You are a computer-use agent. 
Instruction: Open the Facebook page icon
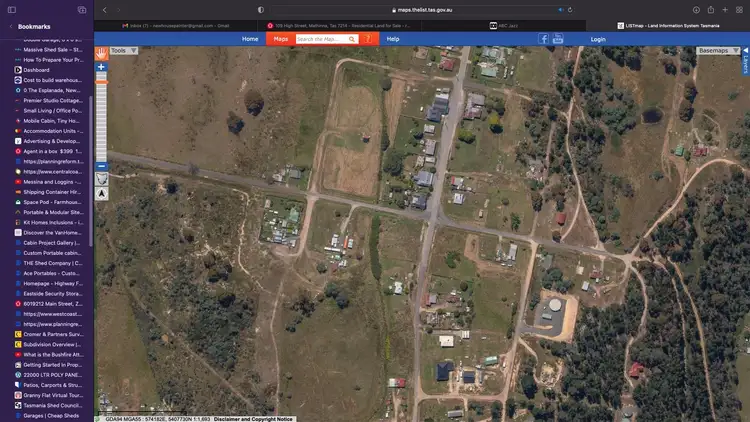(x=545, y=39)
